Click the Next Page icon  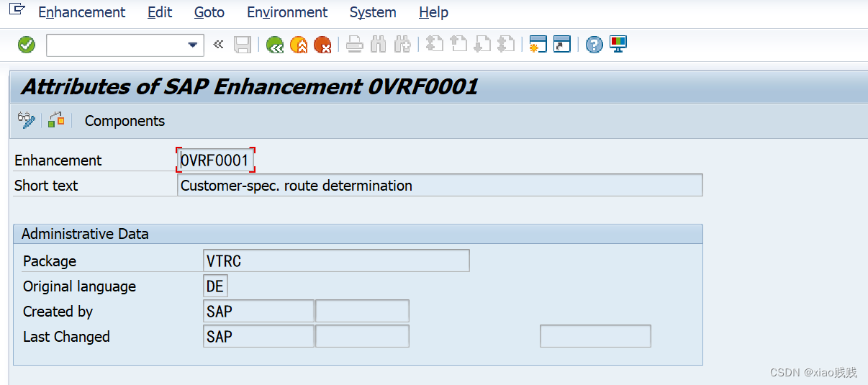pyautogui.click(x=482, y=45)
